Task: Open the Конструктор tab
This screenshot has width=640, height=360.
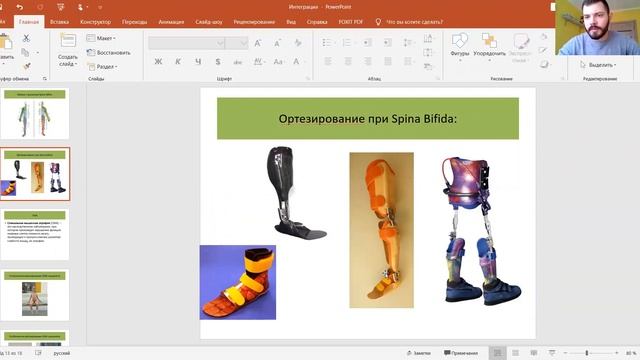Action: coord(96,22)
